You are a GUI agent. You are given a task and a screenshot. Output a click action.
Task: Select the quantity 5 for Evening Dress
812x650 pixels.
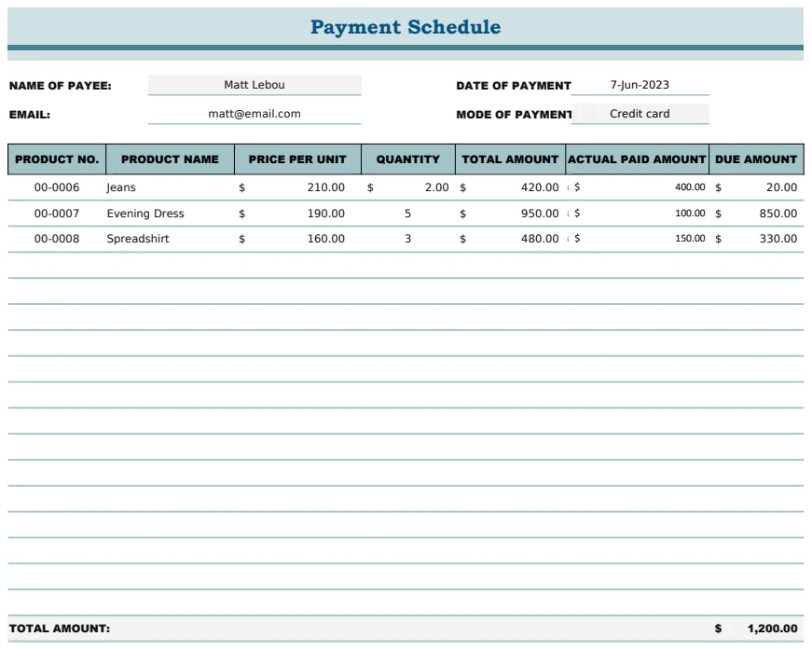[x=407, y=214]
